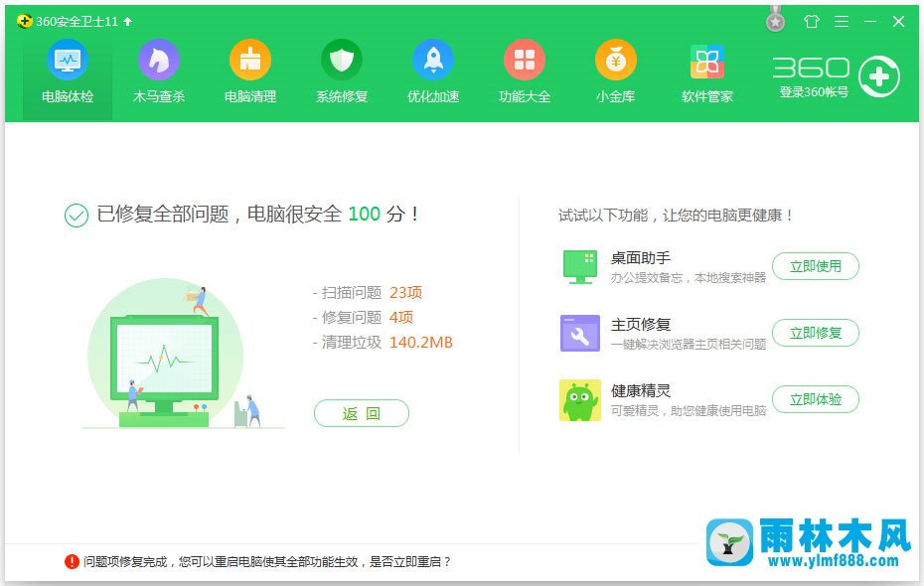924x586 pixels.
Task: Open the 电脑清理 cleanup icon
Action: coord(249,60)
